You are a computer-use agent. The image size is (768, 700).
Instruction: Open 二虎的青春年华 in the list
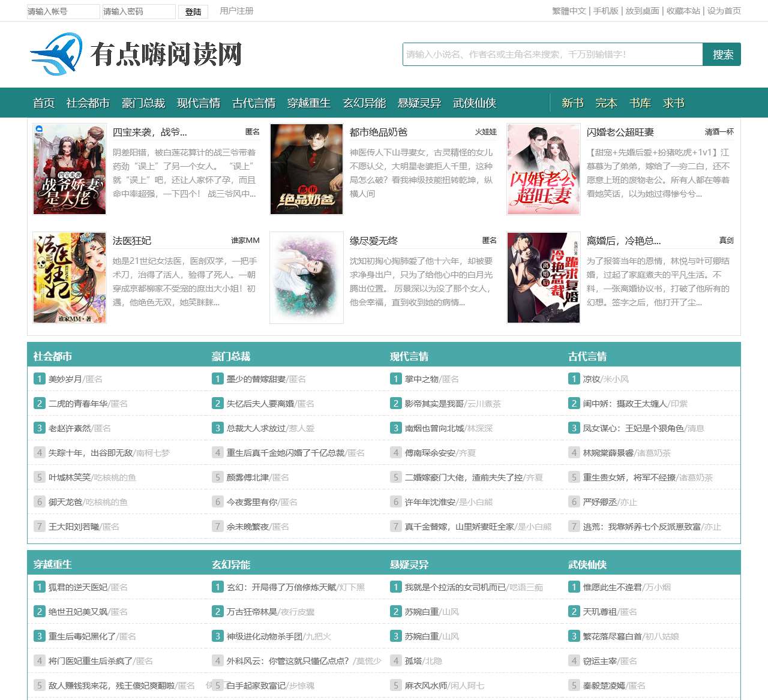pyautogui.click(x=78, y=404)
